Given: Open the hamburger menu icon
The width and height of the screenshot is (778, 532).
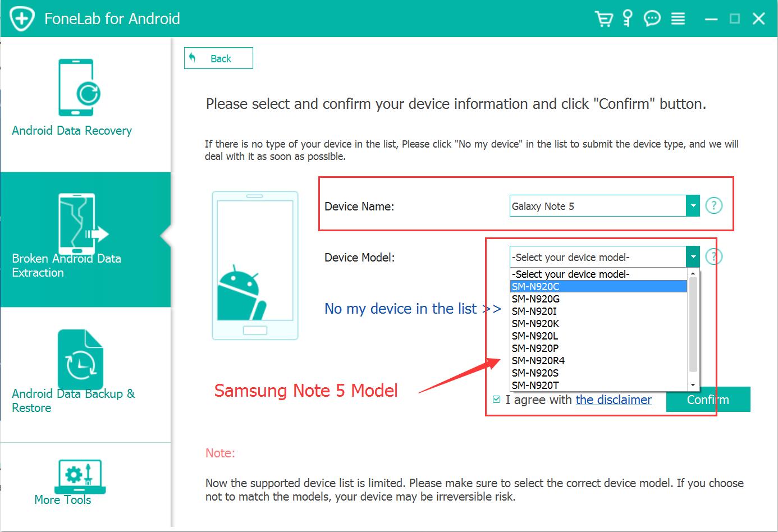Looking at the screenshot, I should click(678, 19).
